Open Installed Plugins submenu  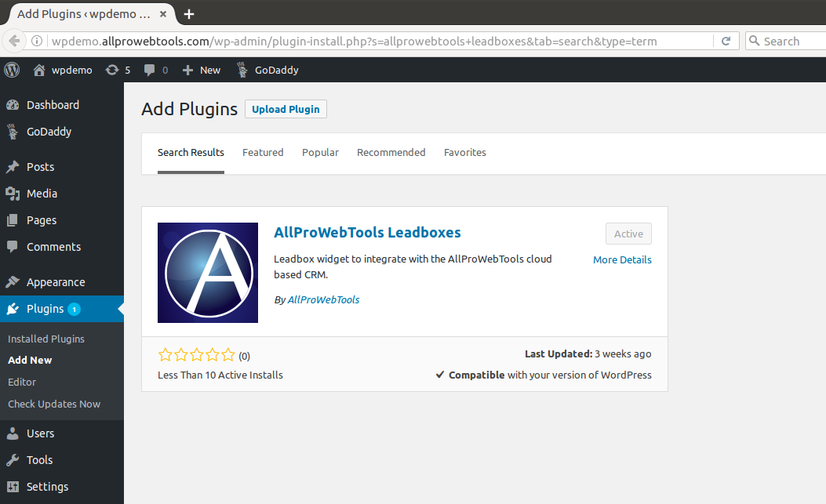click(46, 339)
